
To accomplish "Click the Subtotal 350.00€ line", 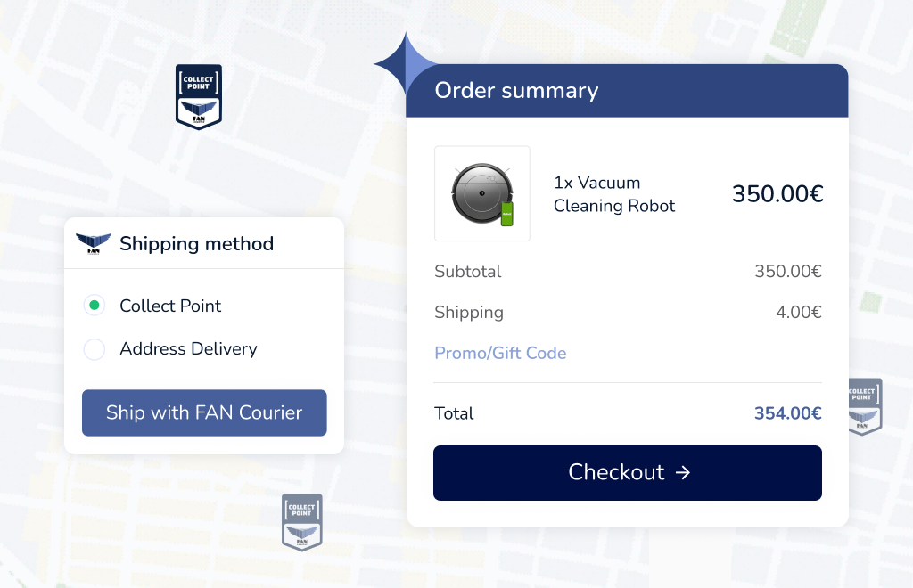I will 787,272.
